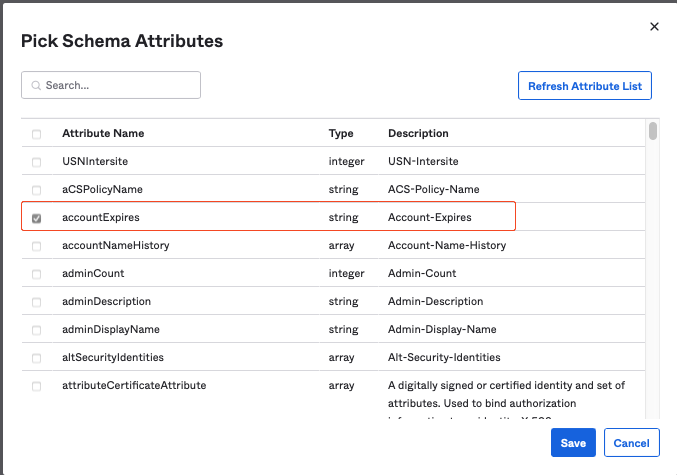Select the attributeCertificateAttribute checkbox
This screenshot has width=677, height=475.
pyautogui.click(x=37, y=386)
